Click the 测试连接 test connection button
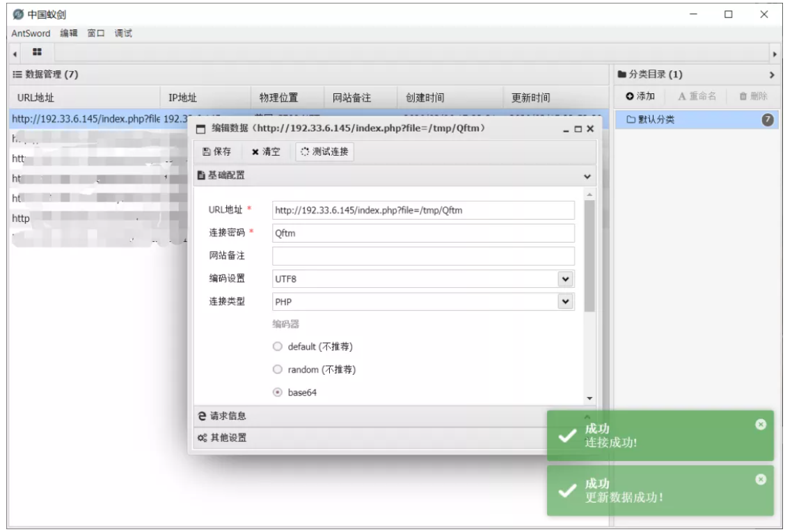Viewport: 792px width, 532px height. [325, 152]
